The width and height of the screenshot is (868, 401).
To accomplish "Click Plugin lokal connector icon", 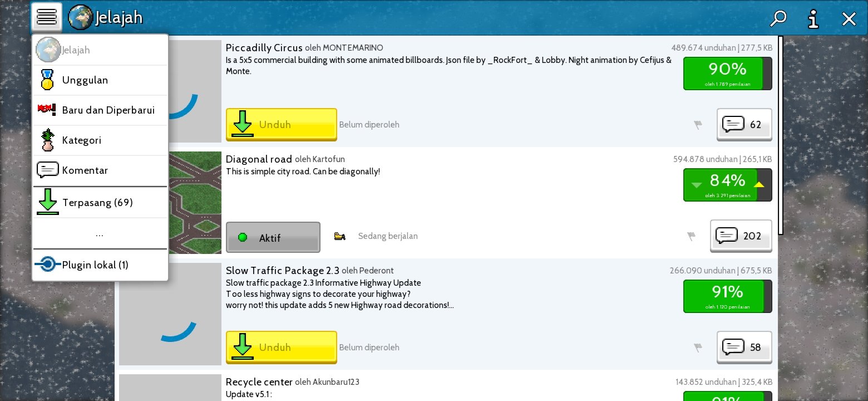I will tap(48, 265).
